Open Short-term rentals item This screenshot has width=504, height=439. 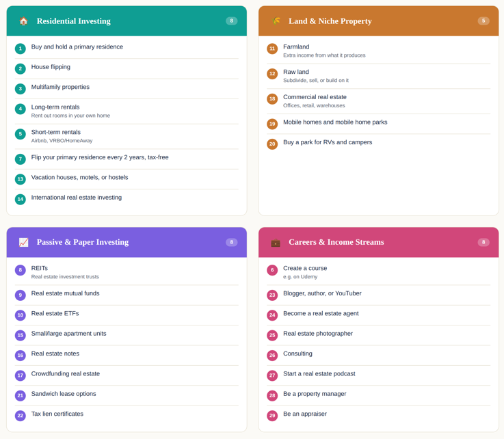point(127,137)
